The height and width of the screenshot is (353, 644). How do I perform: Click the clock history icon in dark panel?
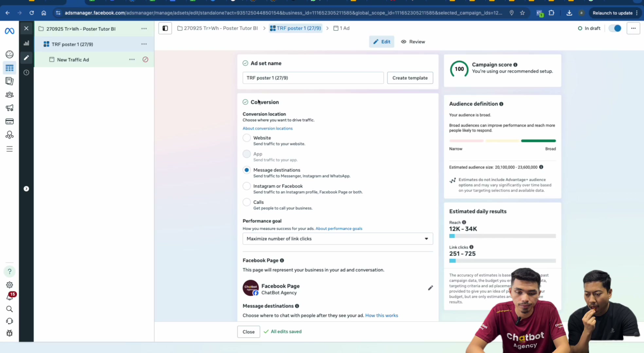(x=26, y=73)
